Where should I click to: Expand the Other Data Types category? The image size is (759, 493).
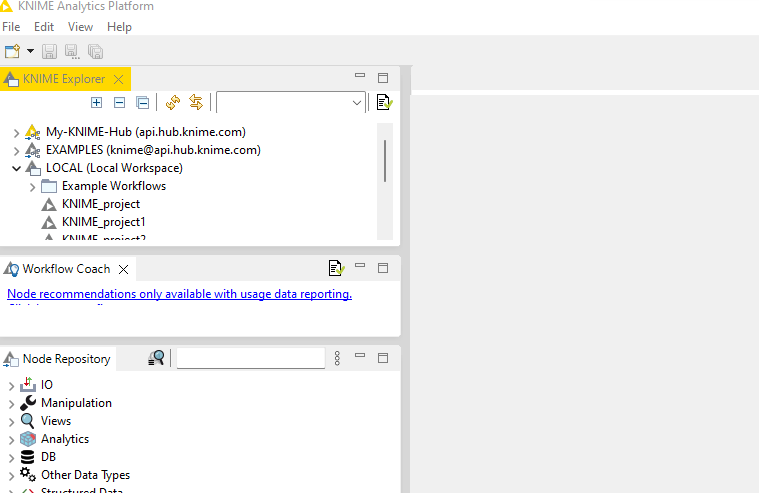tap(11, 477)
